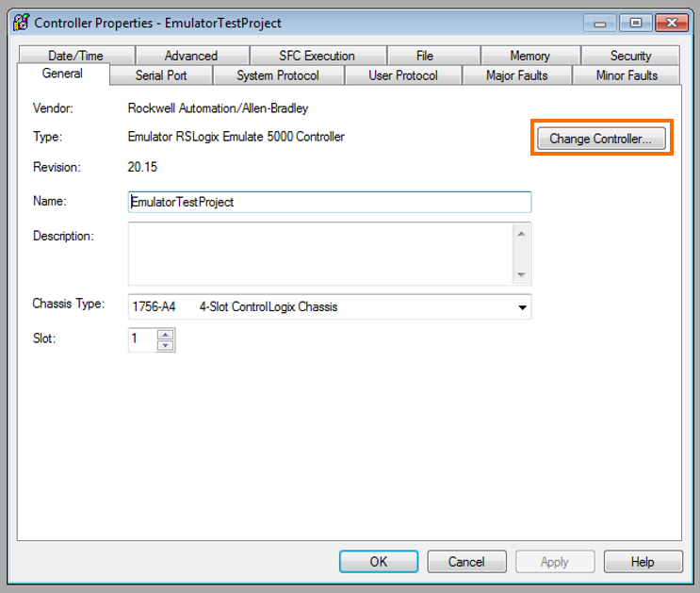Focus the Name input field
Screen dimensions: 700x593
(x=330, y=202)
